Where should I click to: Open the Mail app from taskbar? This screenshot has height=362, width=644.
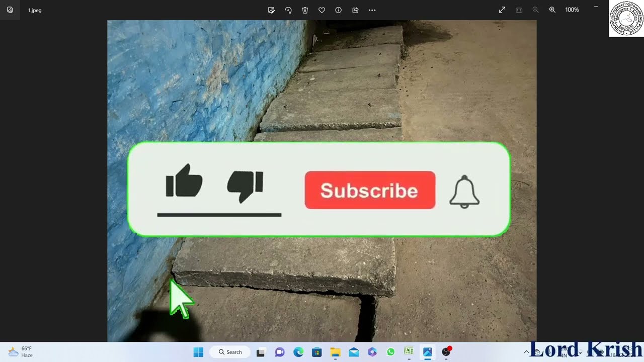tap(354, 352)
